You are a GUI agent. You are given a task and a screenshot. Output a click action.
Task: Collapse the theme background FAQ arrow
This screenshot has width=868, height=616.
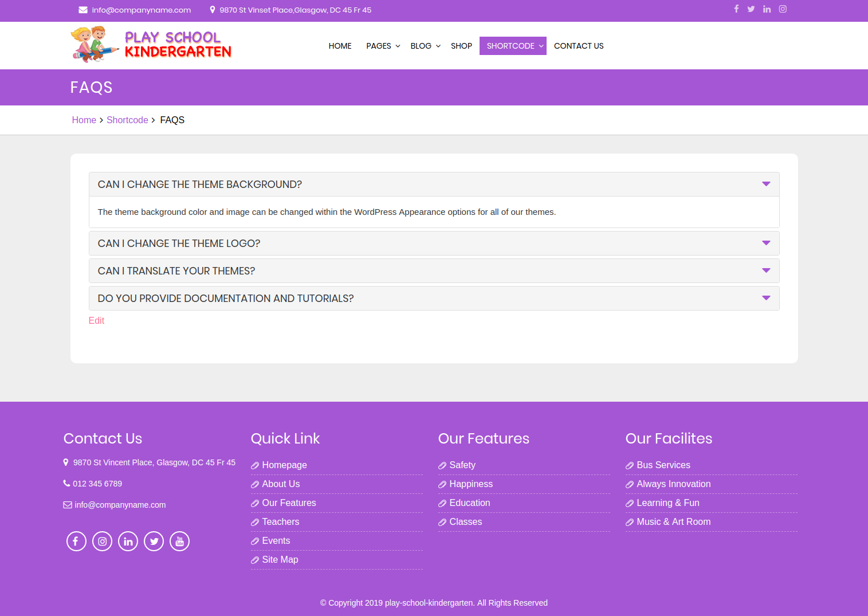pos(766,184)
